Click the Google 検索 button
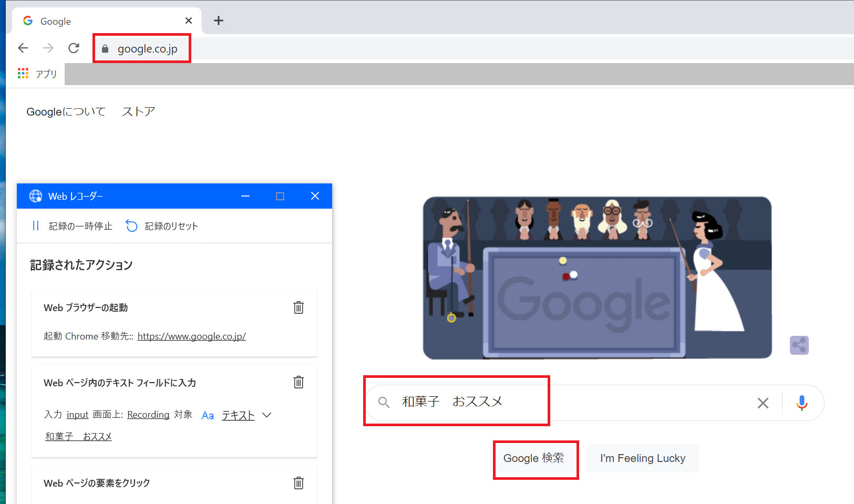This screenshot has height=504, width=854. (x=533, y=458)
